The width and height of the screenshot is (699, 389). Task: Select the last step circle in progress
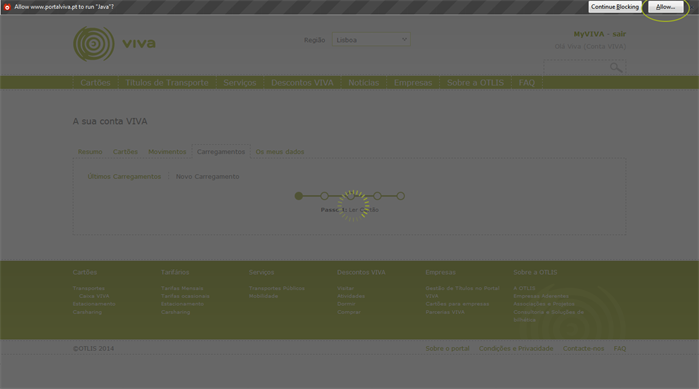(x=401, y=196)
